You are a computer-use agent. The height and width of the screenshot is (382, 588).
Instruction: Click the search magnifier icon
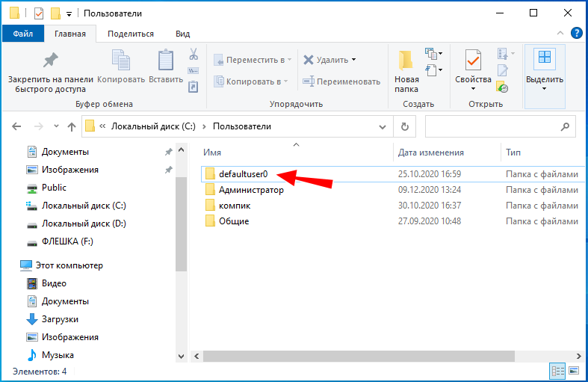pyautogui.click(x=565, y=127)
